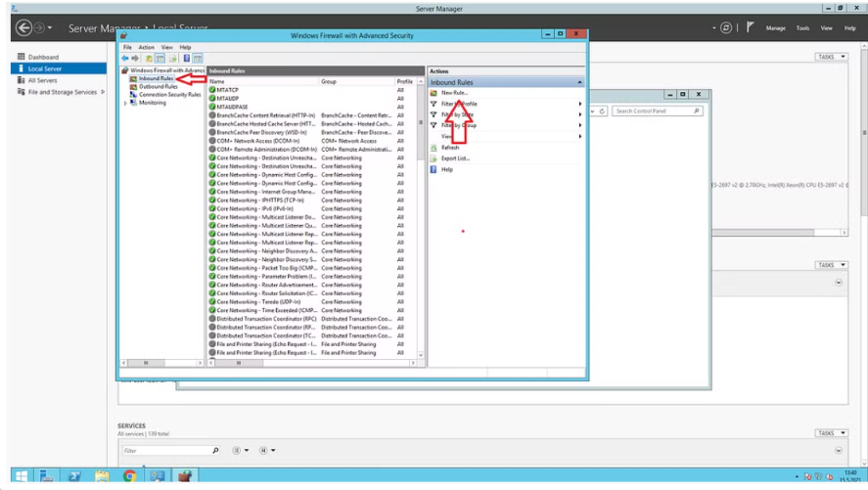Open the Tools menu in Server Manager
The height and width of the screenshot is (490, 868).
coord(802,28)
